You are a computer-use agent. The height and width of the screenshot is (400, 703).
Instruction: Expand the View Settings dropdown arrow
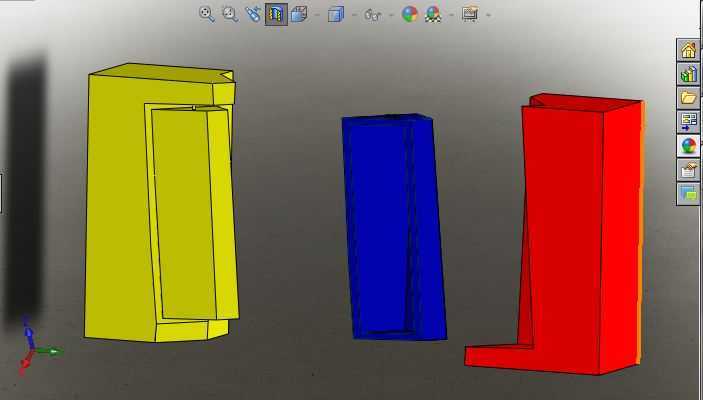point(488,15)
